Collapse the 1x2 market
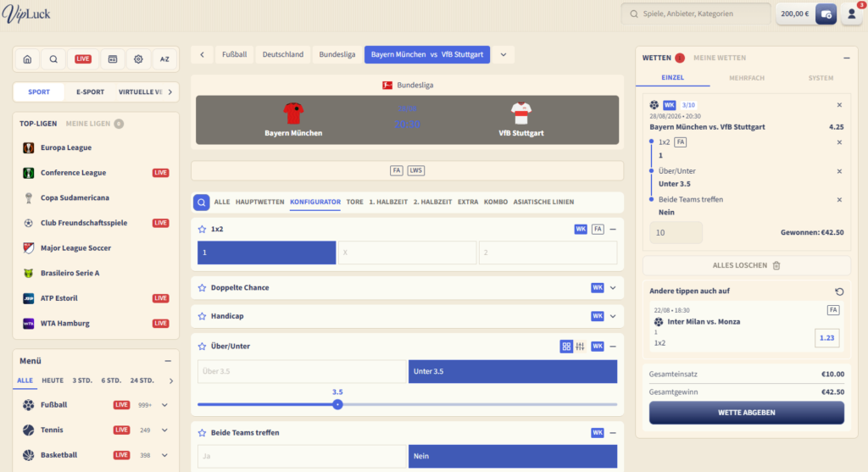 (x=613, y=229)
